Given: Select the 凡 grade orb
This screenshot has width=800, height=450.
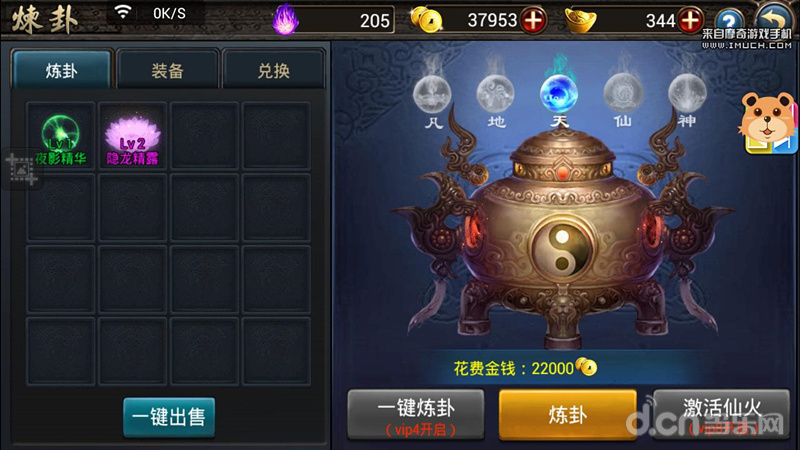Looking at the screenshot, I should (x=432, y=94).
